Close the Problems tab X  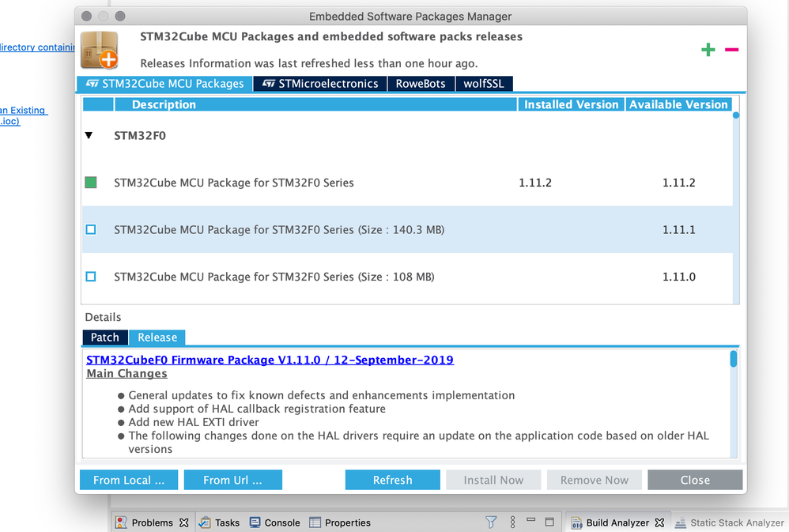[x=184, y=523]
